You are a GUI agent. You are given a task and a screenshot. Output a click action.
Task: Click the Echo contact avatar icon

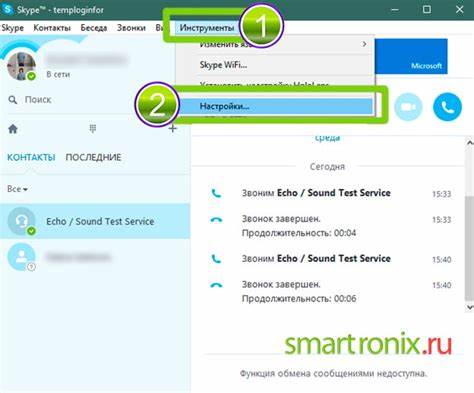(21, 221)
